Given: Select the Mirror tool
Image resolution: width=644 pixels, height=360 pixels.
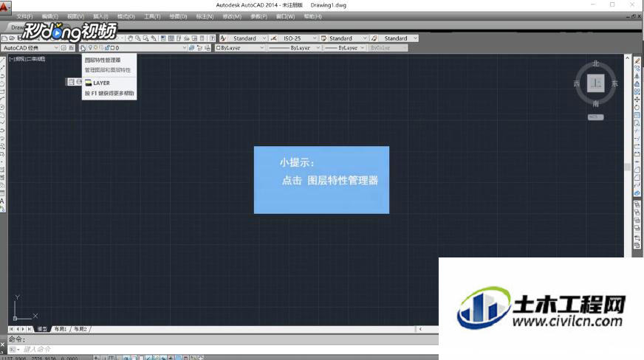Looking at the screenshot, I should tap(637, 76).
